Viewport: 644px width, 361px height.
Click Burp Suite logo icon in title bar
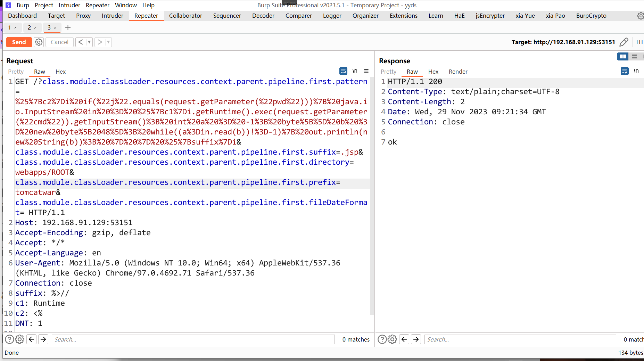[9, 5]
